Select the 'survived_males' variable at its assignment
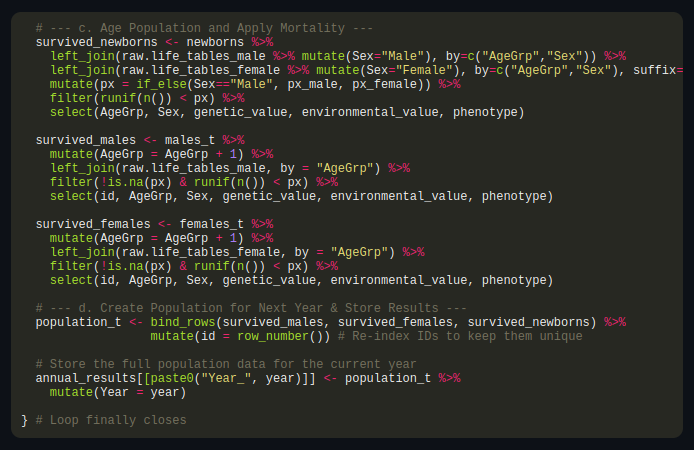The width and height of the screenshot is (694, 450). 86,140
